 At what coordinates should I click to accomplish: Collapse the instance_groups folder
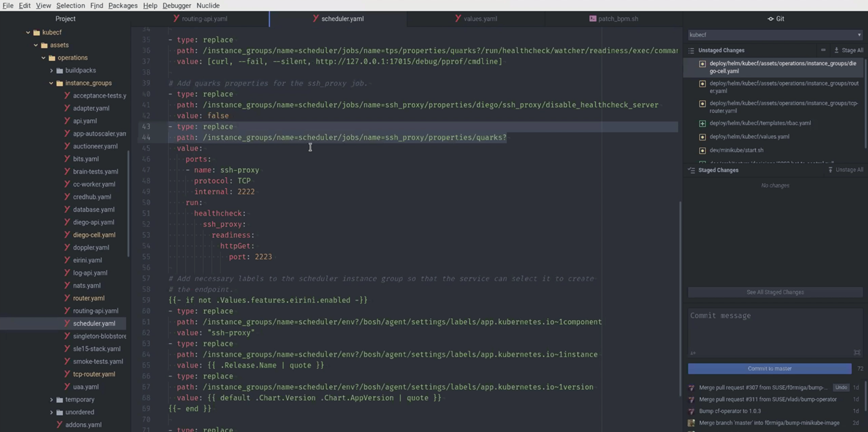52,83
